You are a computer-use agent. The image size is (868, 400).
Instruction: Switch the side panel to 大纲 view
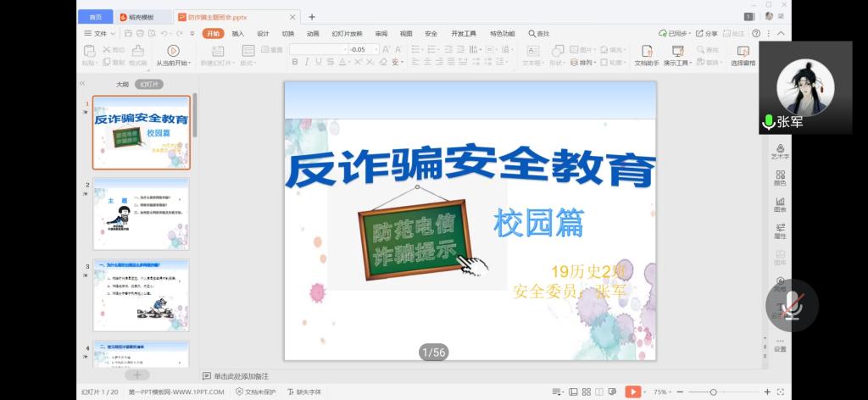(122, 85)
